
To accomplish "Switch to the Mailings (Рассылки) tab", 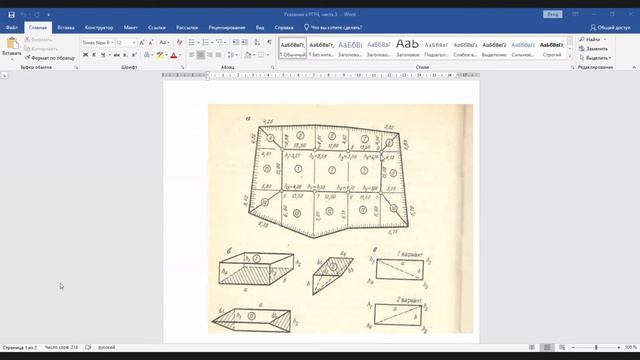I will coord(187,27).
